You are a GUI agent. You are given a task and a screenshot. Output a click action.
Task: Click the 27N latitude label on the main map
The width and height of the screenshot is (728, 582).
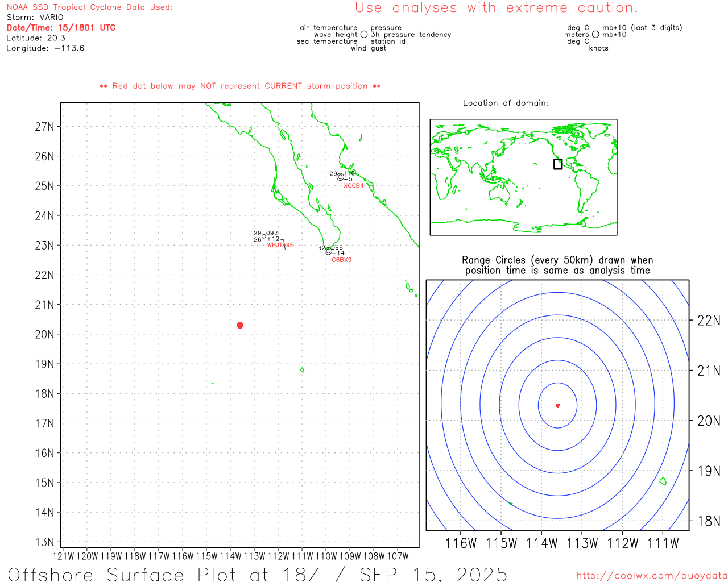tap(45, 126)
